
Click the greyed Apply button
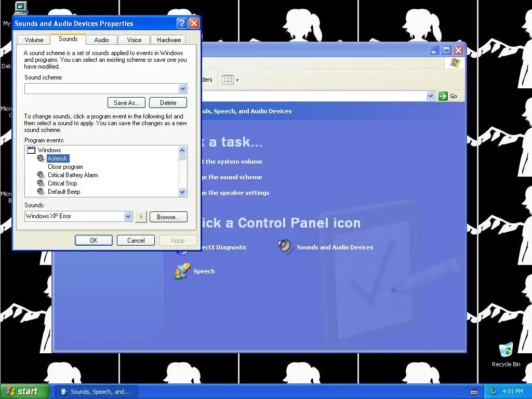tap(178, 240)
